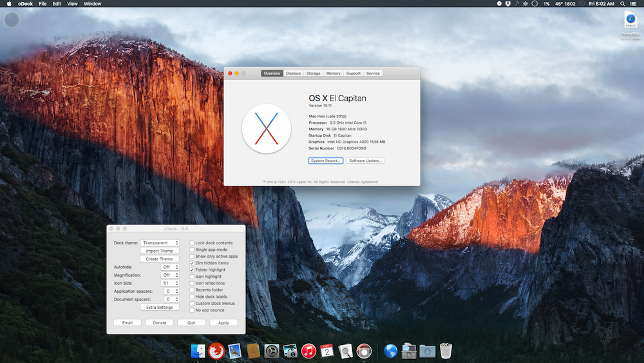The height and width of the screenshot is (363, 644).
Task: Tick Show only active apps
Action: (192, 256)
